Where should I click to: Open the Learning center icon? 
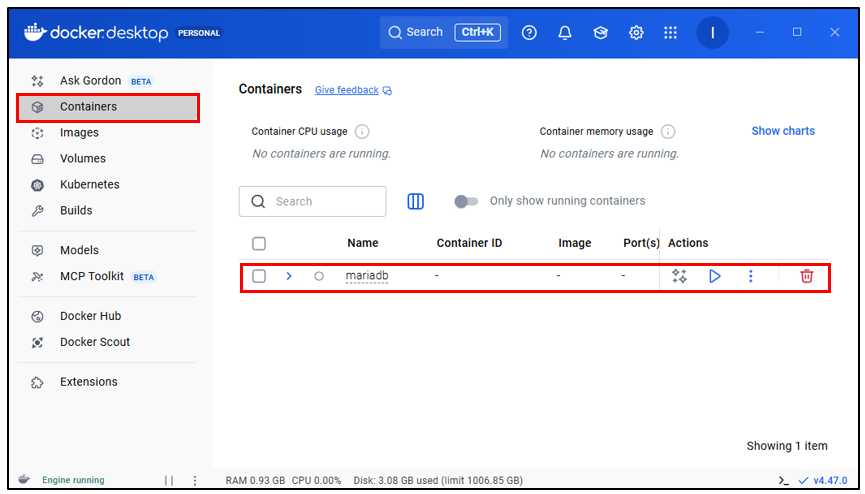coord(600,32)
